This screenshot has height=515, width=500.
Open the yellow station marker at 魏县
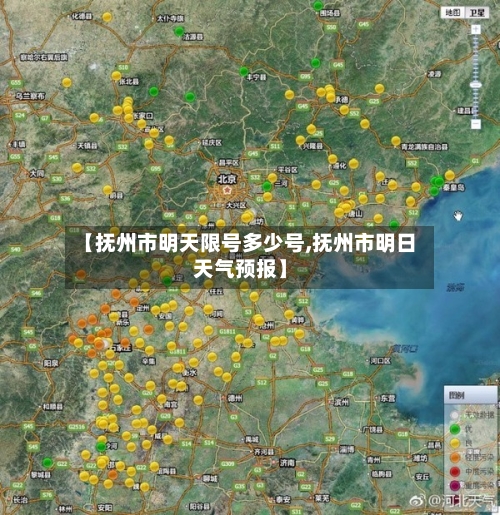point(145,487)
